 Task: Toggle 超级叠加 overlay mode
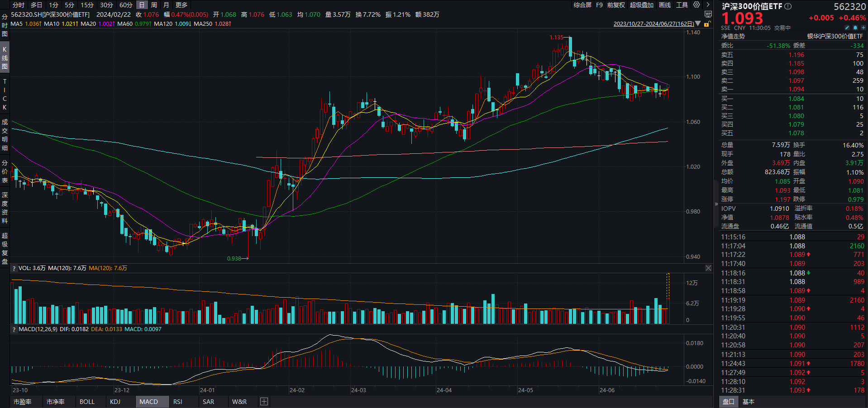click(641, 5)
